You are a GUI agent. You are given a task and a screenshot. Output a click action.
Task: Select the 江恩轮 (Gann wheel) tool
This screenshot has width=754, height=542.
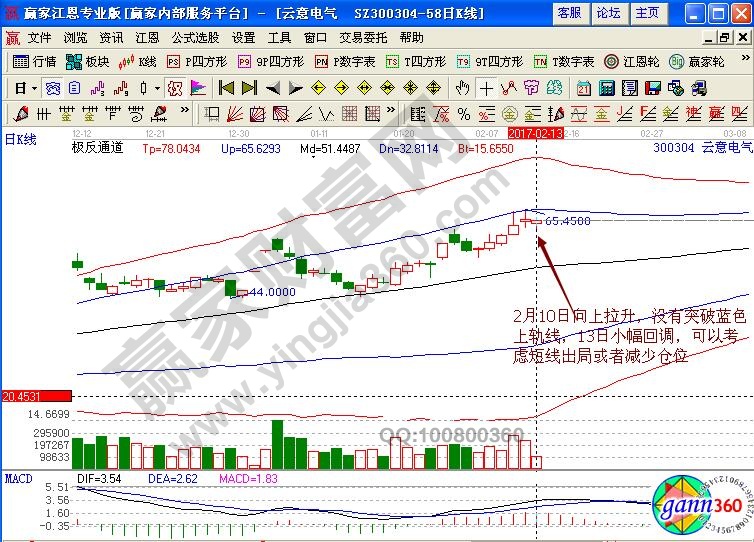pos(634,62)
